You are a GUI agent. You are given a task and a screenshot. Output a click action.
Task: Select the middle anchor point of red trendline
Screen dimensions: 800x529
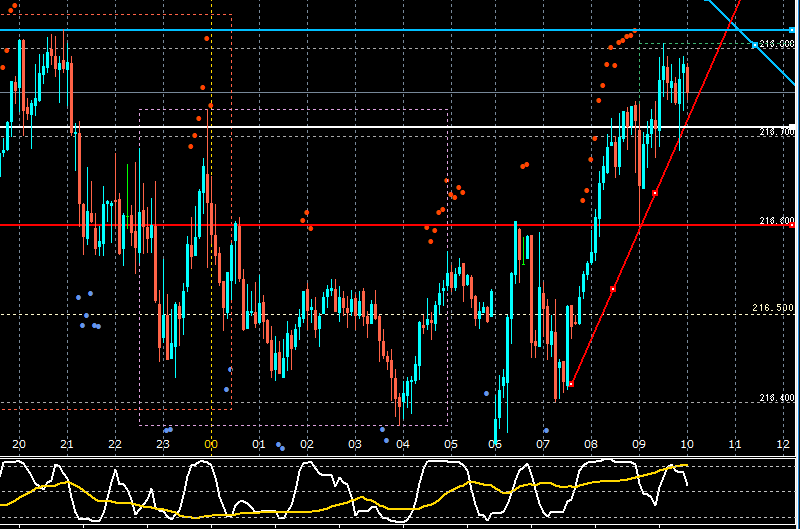click(613, 289)
